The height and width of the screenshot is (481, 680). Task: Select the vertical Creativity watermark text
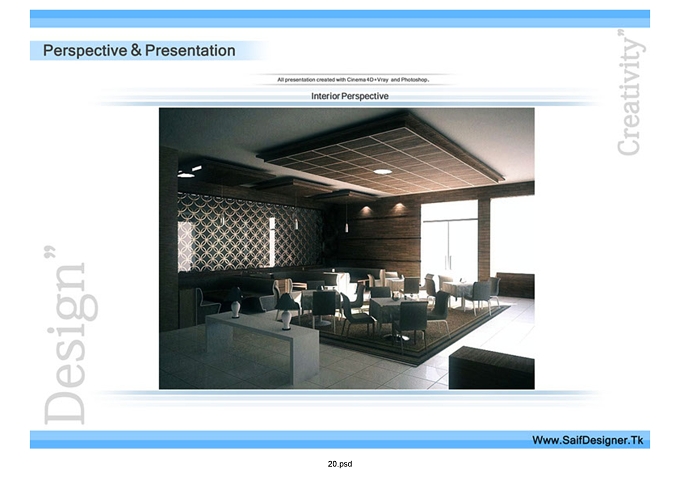630,92
